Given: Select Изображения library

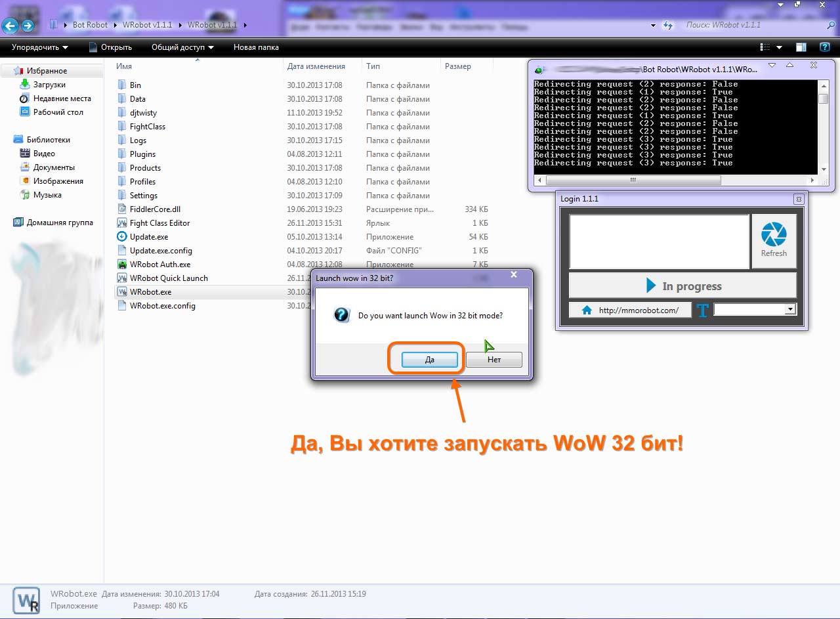Looking at the screenshot, I should [58, 181].
